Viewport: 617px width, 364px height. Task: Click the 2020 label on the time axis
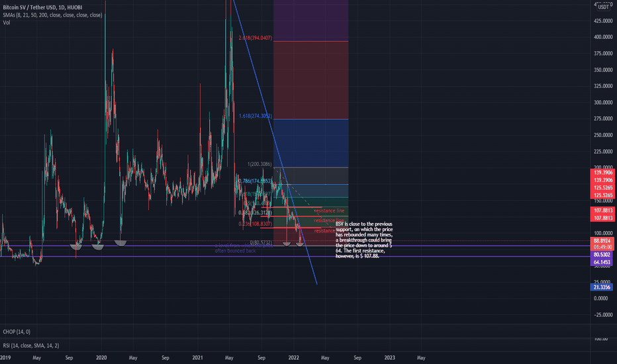pos(101,357)
